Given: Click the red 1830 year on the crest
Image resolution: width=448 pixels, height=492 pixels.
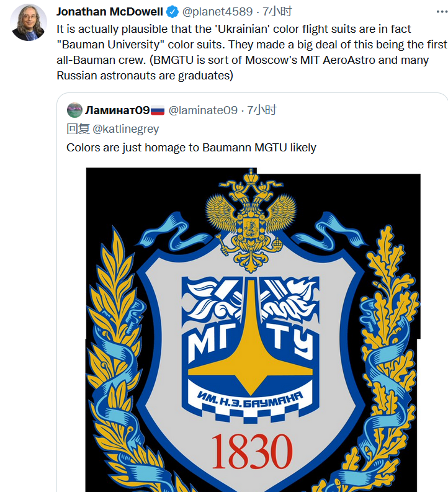Looking at the screenshot, I should [251, 450].
